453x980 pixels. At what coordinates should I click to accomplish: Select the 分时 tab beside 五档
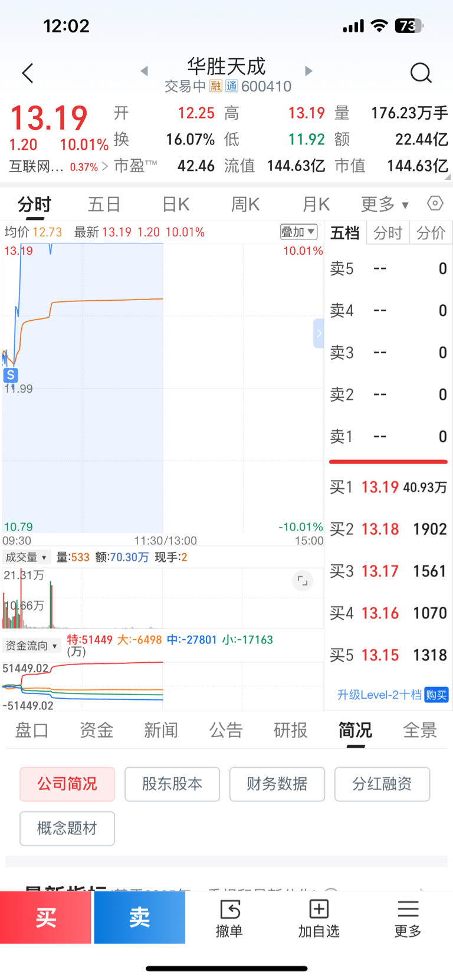[388, 233]
